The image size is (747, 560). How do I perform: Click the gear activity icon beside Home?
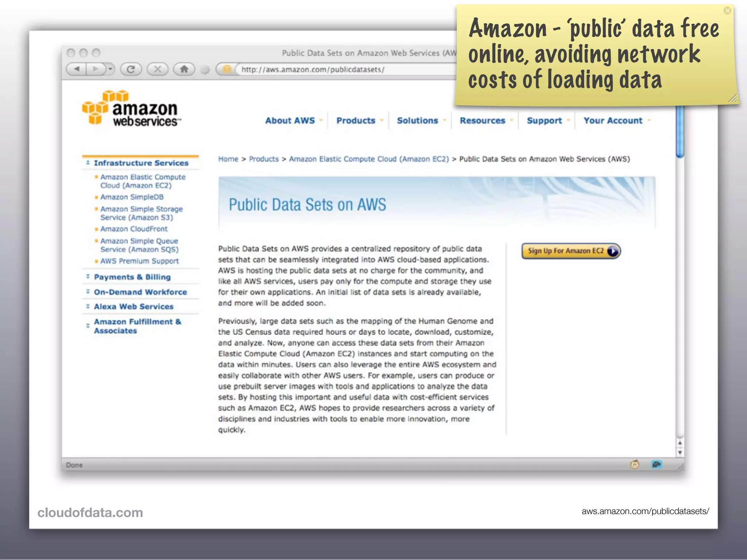(205, 70)
